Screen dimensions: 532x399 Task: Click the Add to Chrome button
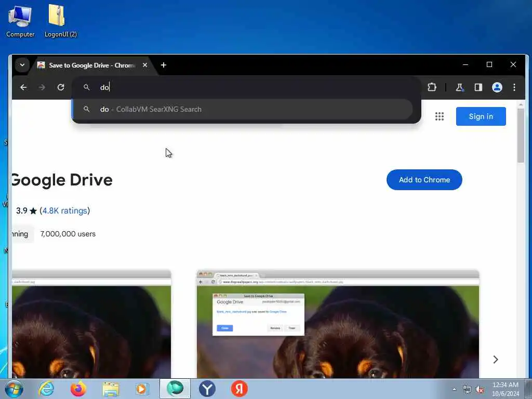click(x=424, y=180)
